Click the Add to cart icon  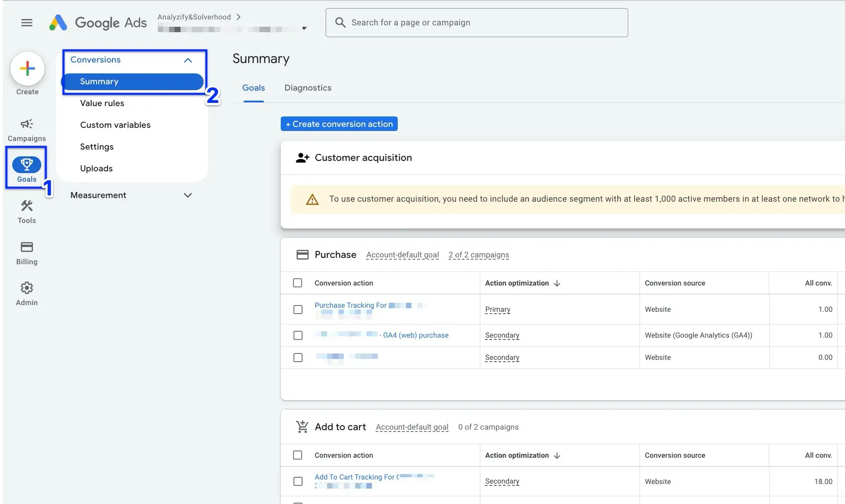coord(302,426)
